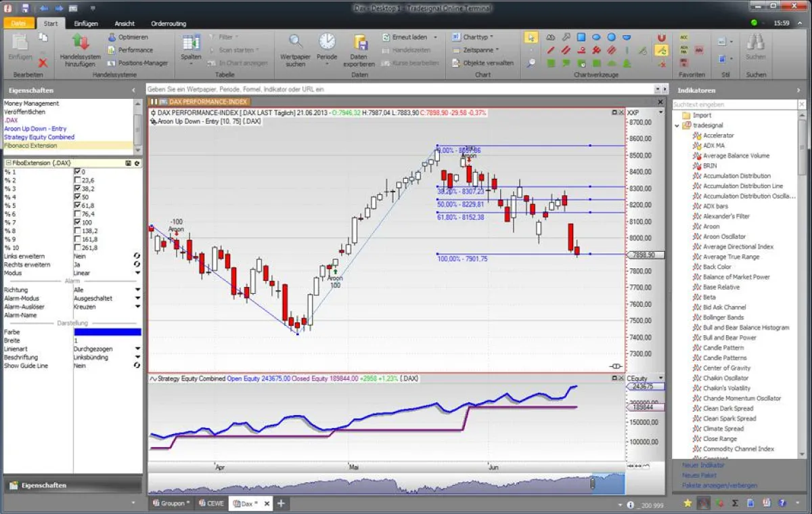Open the Modus Linear dropdown
This screenshot has width=812, height=514.
click(x=137, y=273)
